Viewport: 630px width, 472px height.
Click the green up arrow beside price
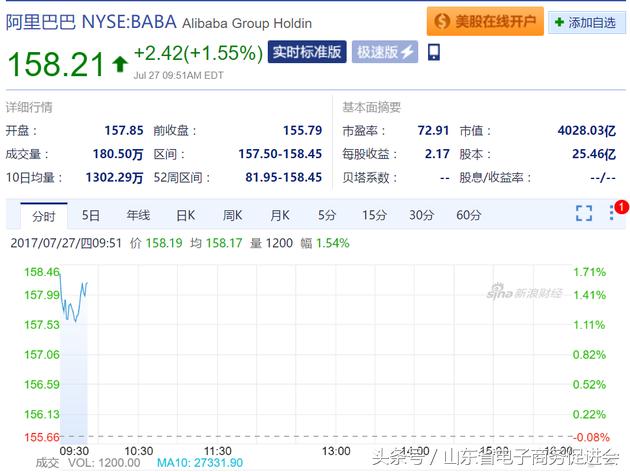point(120,65)
